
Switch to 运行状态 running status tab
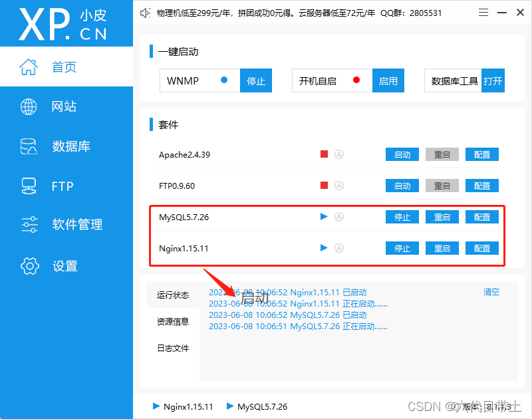tap(173, 295)
